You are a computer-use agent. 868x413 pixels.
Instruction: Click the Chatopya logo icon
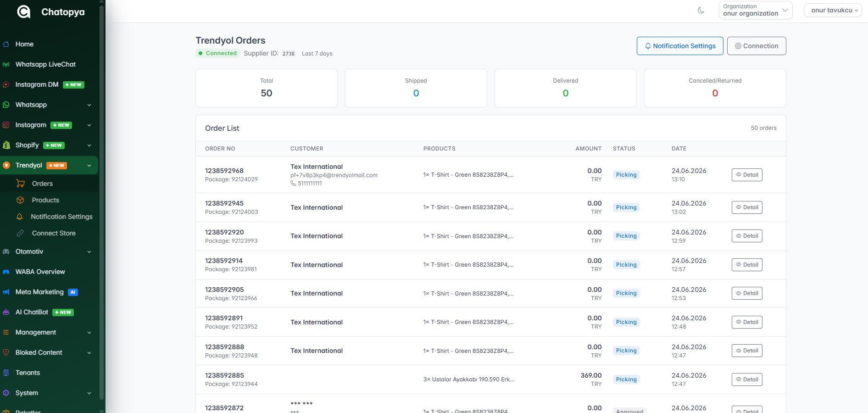(24, 11)
